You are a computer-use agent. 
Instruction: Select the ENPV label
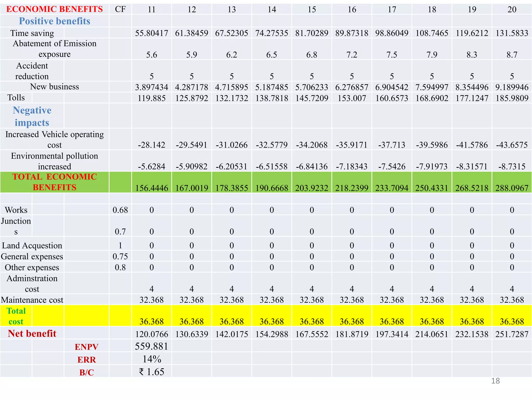coord(87,347)
